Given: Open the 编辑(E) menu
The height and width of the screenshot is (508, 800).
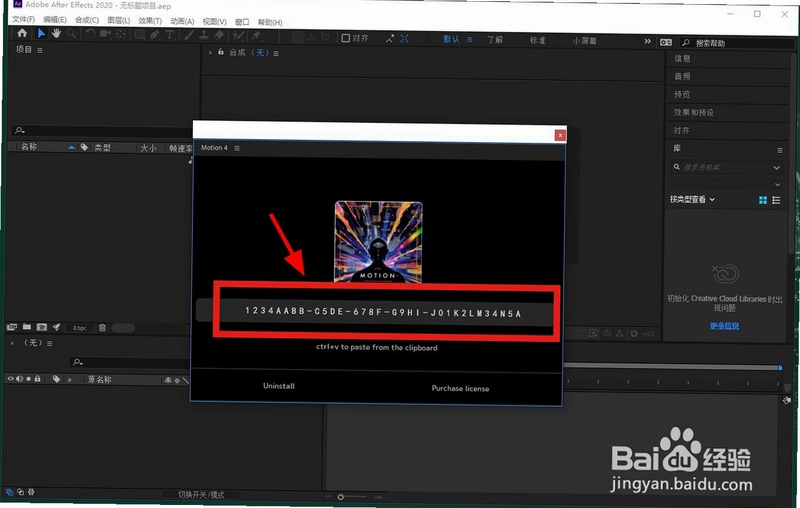Looking at the screenshot, I should point(55,20).
